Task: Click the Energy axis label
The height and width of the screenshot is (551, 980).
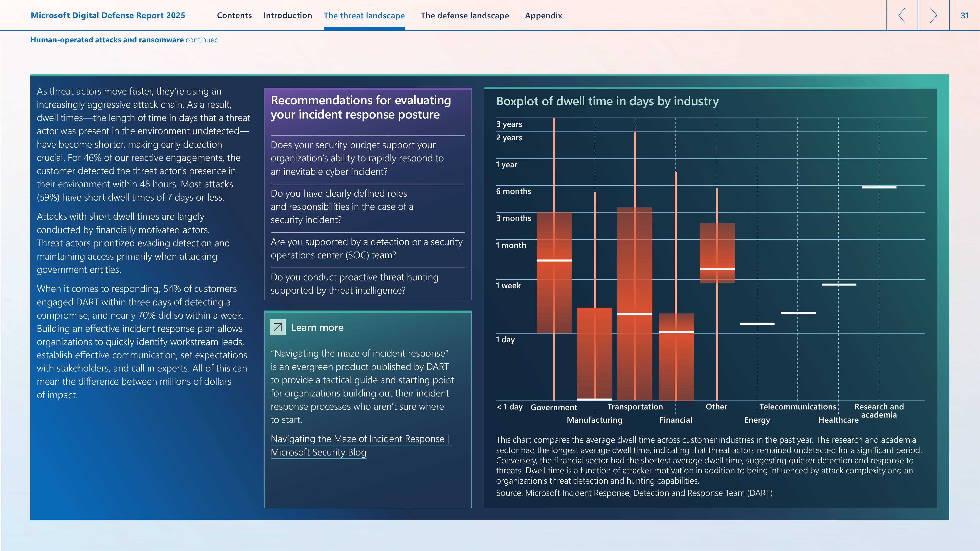Action: [x=757, y=420]
